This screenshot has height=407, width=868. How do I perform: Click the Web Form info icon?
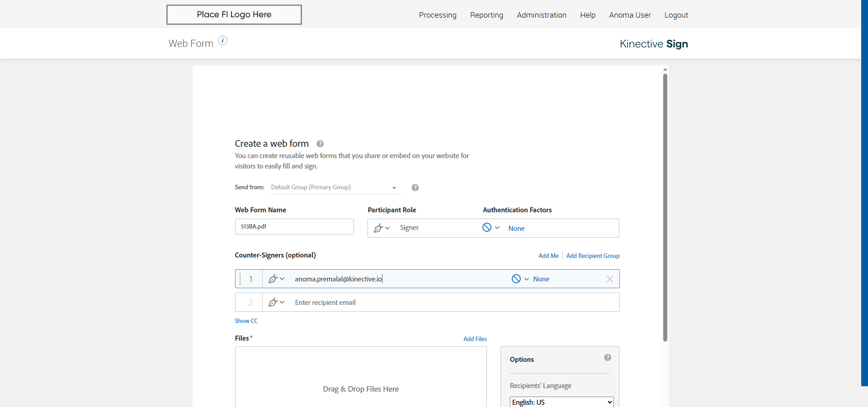coord(223,41)
